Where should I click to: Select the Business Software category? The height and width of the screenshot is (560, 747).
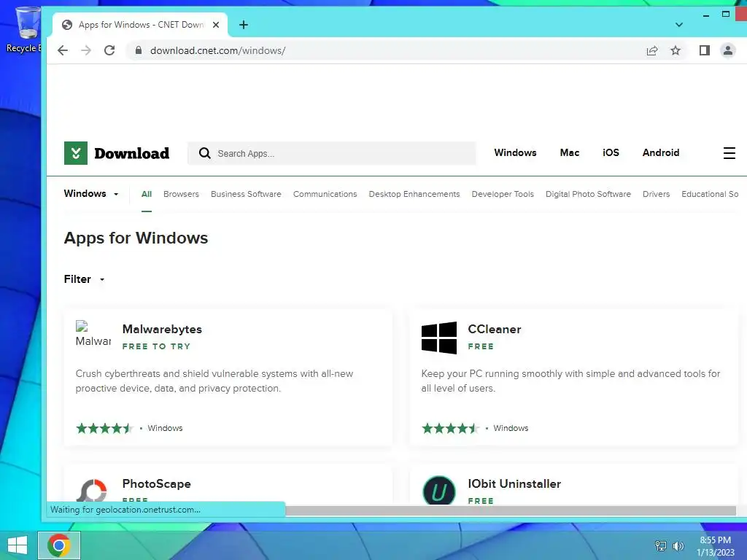[246, 194]
